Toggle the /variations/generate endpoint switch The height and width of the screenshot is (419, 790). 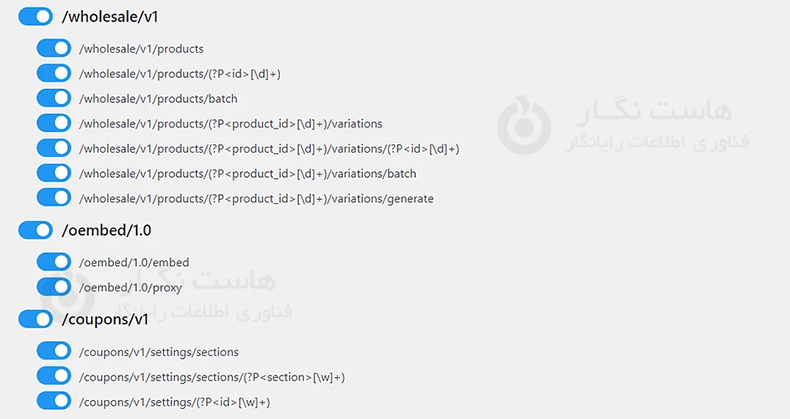(x=53, y=198)
